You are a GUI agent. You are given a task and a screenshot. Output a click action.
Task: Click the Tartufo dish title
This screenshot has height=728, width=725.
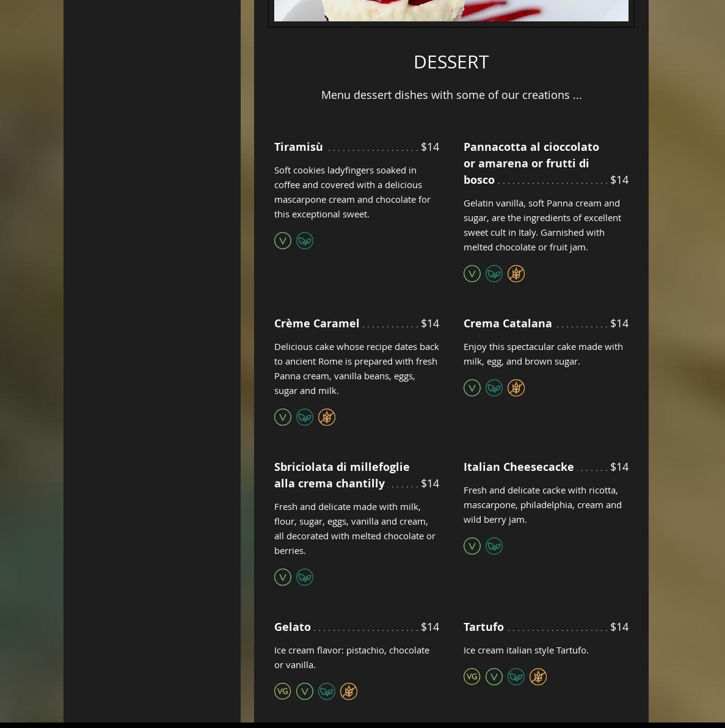[x=484, y=627]
